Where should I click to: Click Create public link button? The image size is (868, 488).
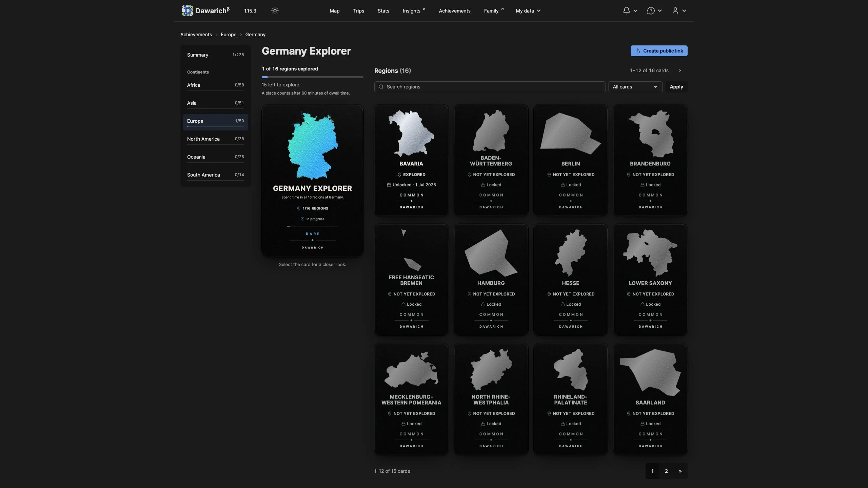pyautogui.click(x=659, y=51)
